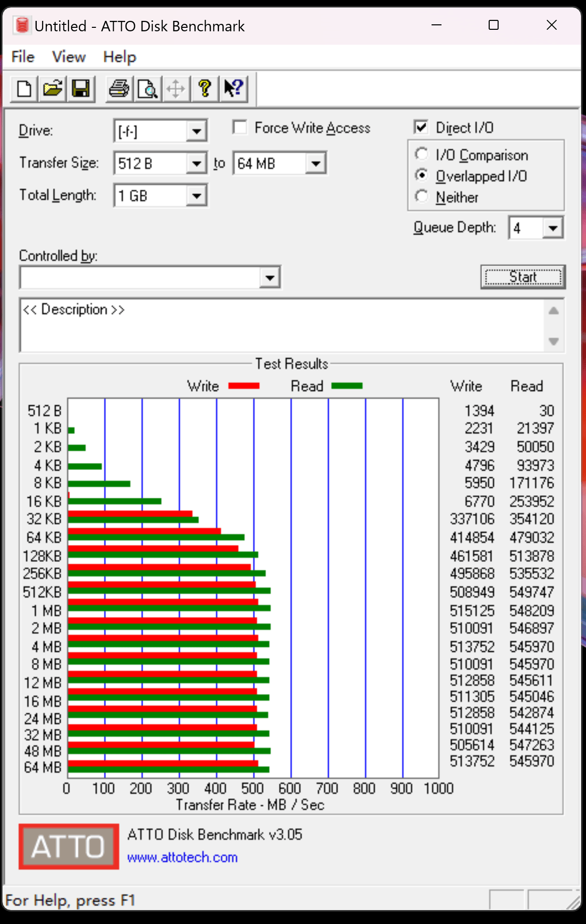Close the ATTO Disk Benchmark window
586x924 pixels.
tap(552, 25)
